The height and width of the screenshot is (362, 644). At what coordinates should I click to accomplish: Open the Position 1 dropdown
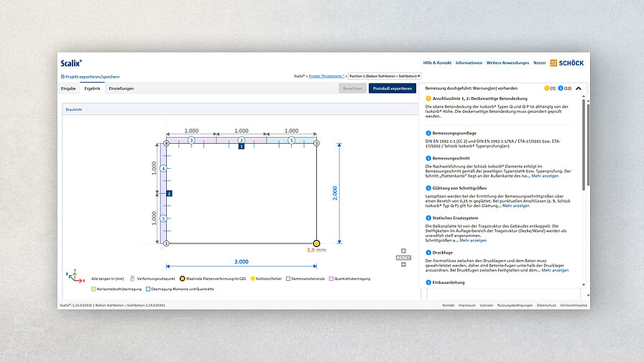pos(385,75)
